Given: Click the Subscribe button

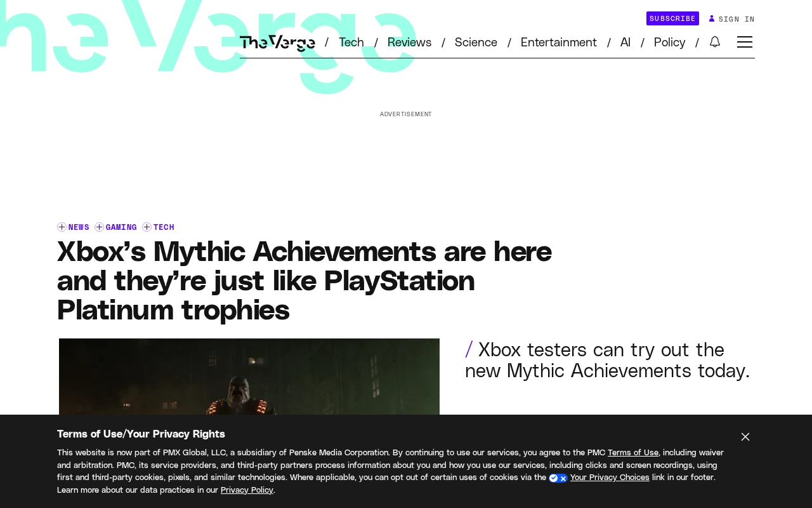Looking at the screenshot, I should [672, 18].
